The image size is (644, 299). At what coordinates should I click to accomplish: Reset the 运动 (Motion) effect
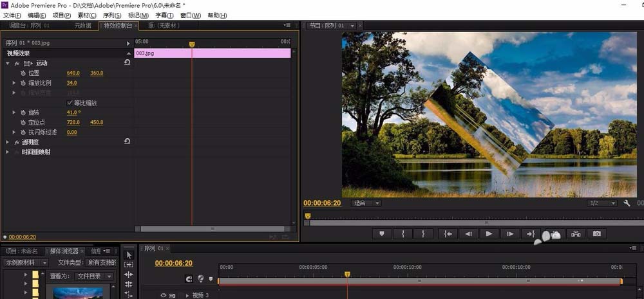tap(127, 63)
